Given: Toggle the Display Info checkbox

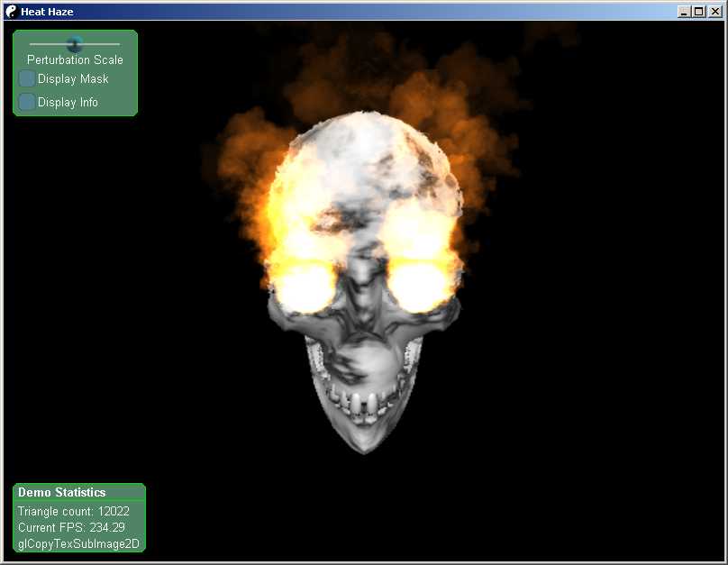Looking at the screenshot, I should tap(27, 102).
